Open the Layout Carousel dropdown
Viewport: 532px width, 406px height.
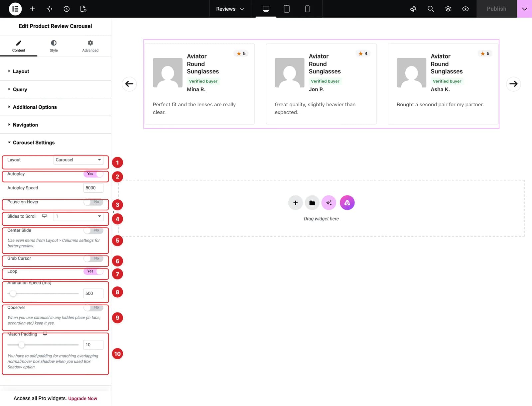[x=78, y=160]
